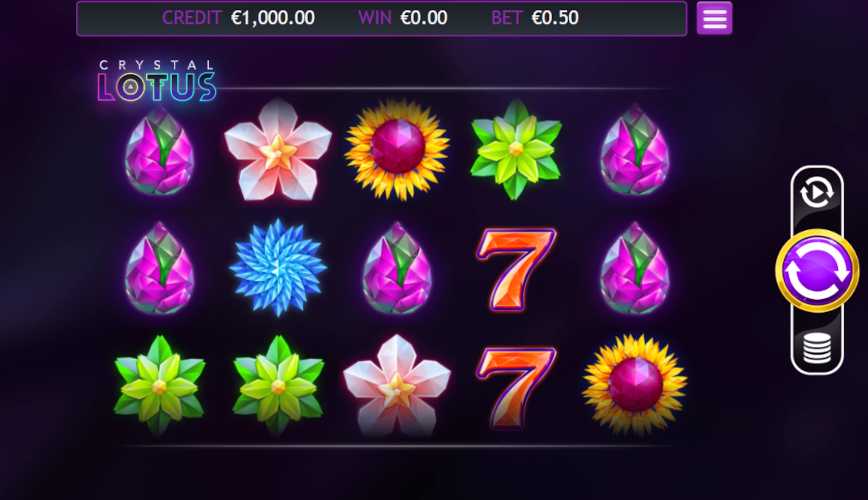Screen dimensions: 868x500
Task: Click the white flower in the top row
Action: [x=278, y=150]
